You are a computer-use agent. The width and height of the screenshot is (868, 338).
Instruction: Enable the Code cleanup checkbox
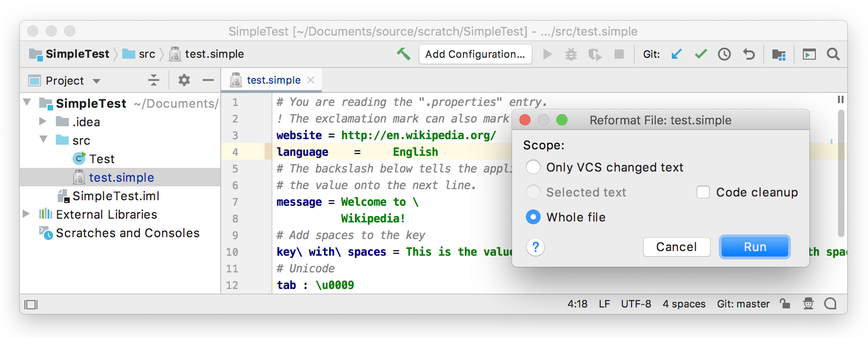703,192
